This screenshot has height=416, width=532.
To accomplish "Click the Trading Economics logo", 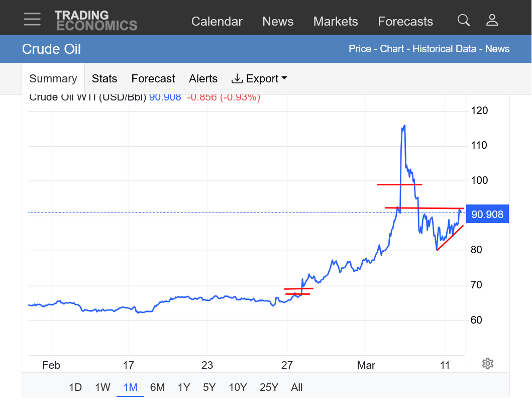I will click(x=95, y=21).
